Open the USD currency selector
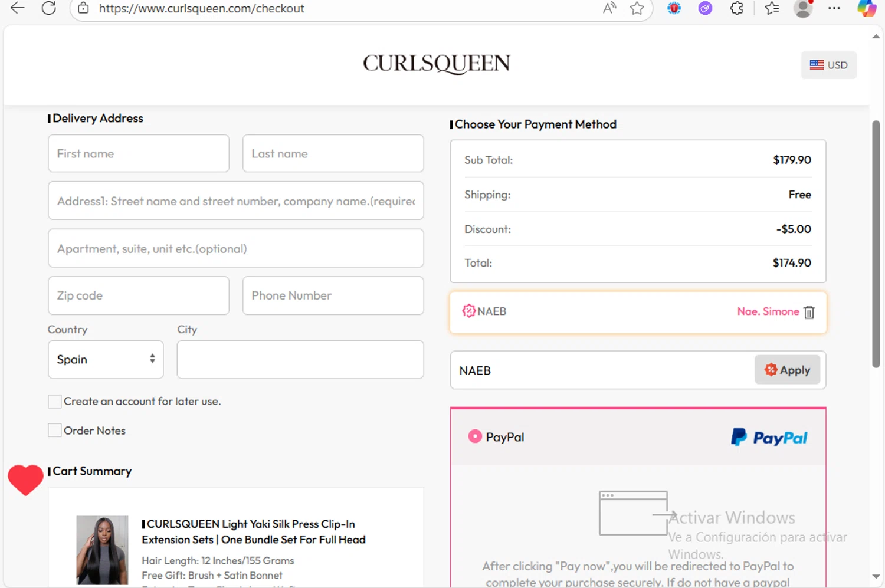The height and width of the screenshot is (588, 885). [828, 65]
